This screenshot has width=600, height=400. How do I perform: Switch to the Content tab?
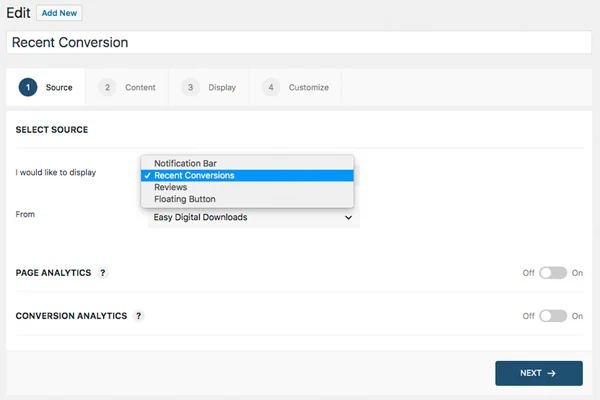pyautogui.click(x=127, y=87)
